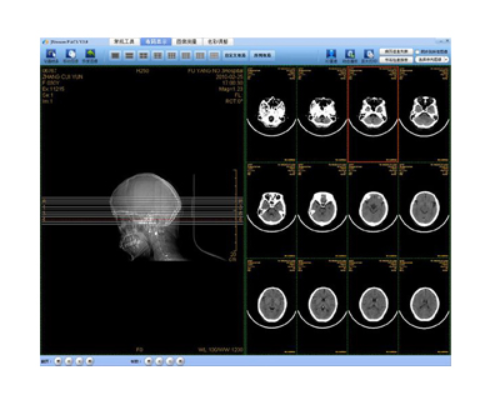Select the second layout grid icon
The image size is (478, 397).
[129, 55]
